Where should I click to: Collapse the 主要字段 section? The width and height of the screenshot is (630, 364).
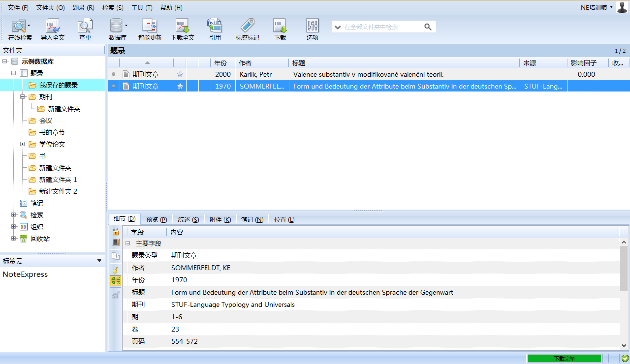[x=128, y=243]
